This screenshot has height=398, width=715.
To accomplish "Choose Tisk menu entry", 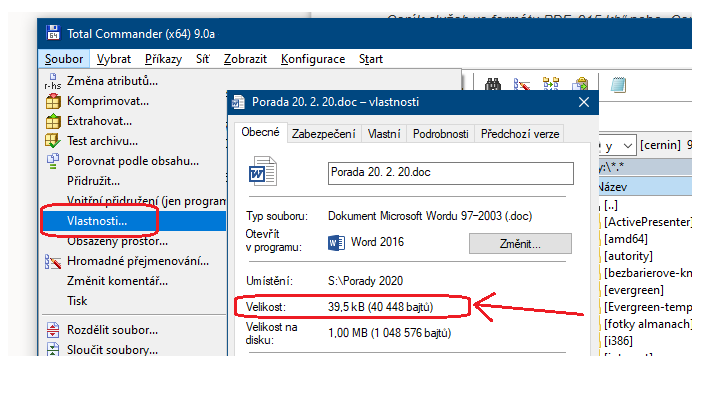I will 77,301.
